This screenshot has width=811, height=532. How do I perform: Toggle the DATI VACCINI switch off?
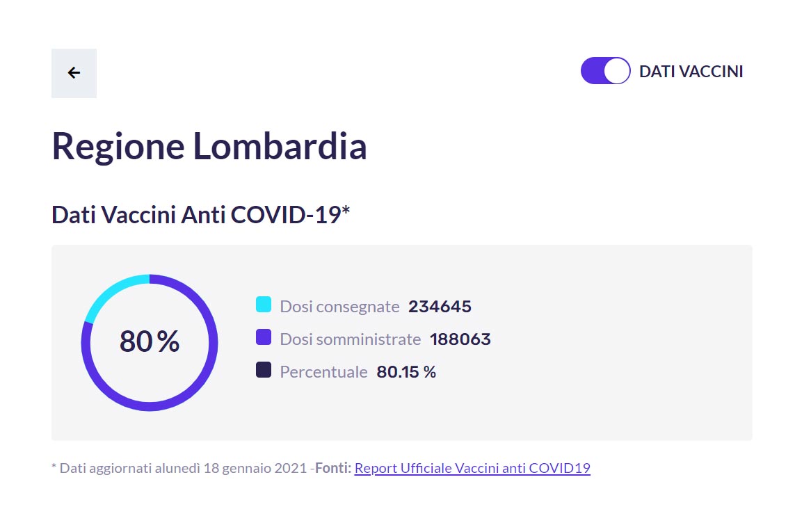[605, 71]
